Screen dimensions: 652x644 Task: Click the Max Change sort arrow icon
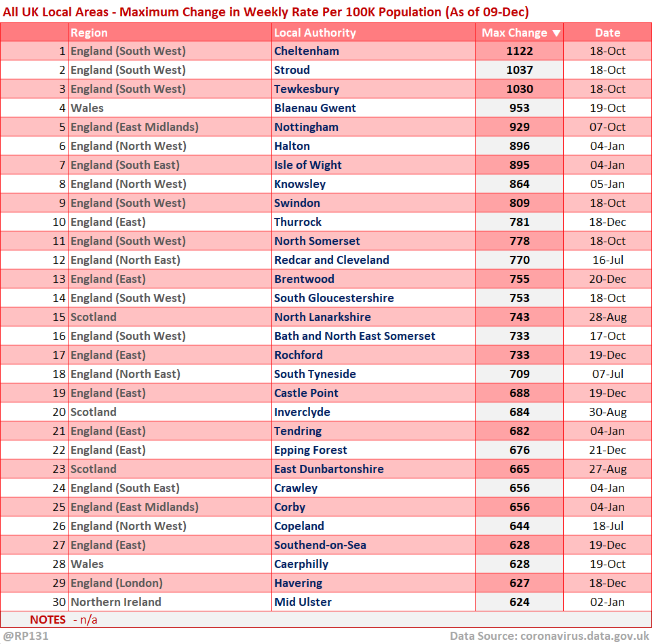pos(556,33)
